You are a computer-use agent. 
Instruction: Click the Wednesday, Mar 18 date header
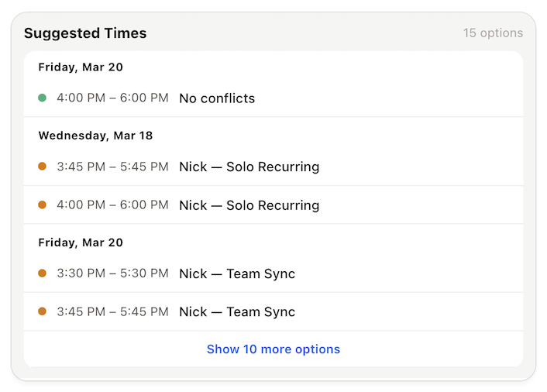tap(95, 136)
